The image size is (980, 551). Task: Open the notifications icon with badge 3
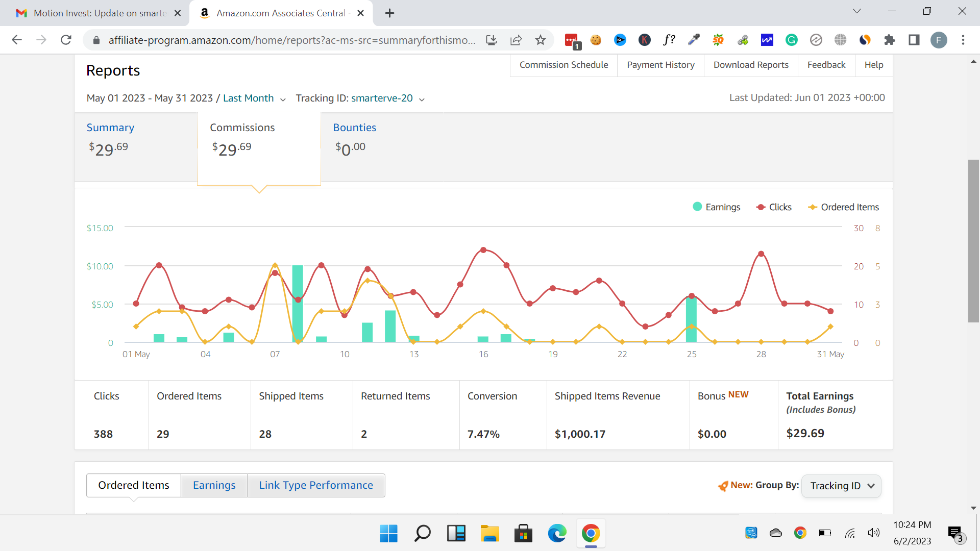tap(955, 534)
